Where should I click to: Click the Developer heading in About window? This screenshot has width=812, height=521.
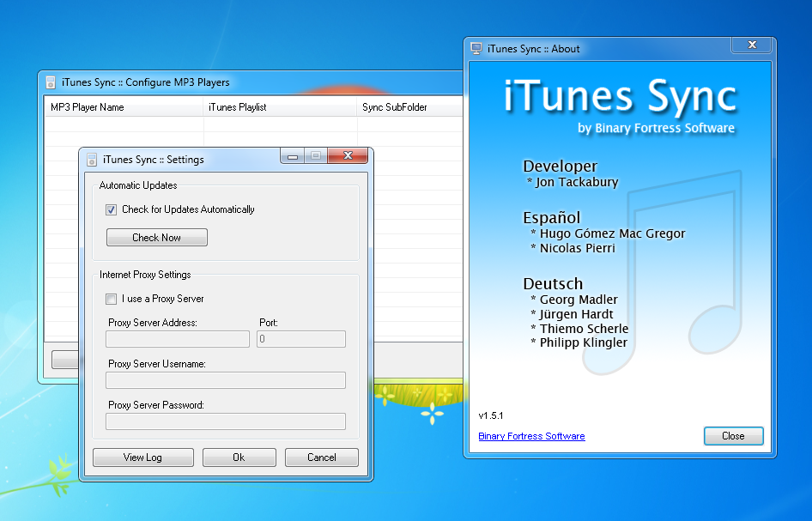[561, 167]
